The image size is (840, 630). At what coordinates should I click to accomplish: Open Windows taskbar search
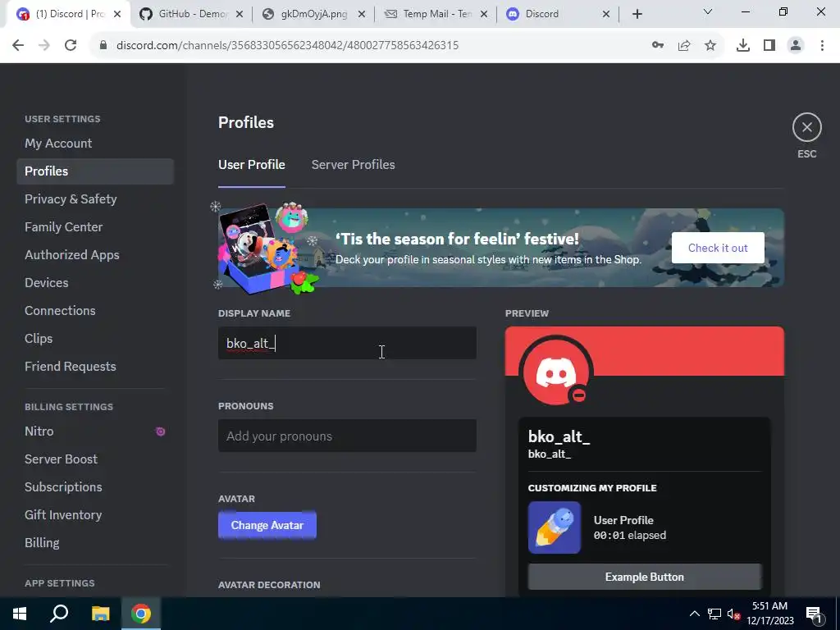pyautogui.click(x=59, y=614)
